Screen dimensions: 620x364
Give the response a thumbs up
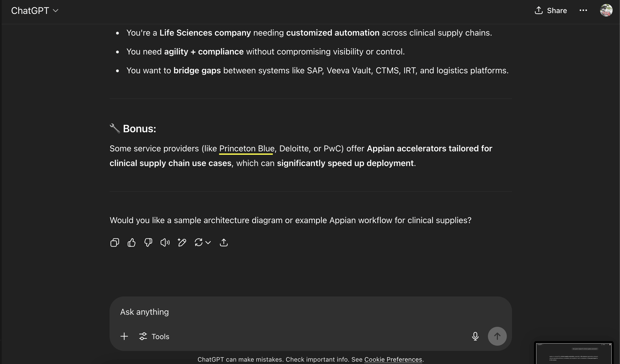(132, 242)
